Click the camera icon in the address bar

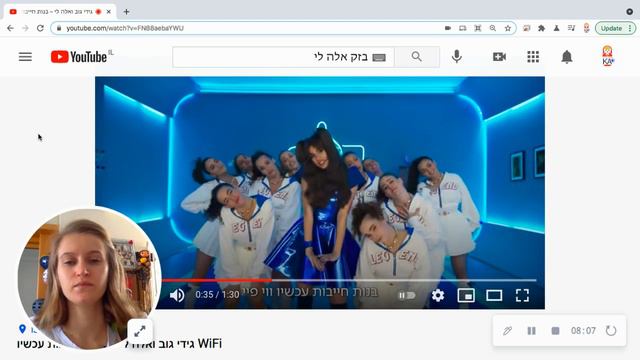point(448,28)
